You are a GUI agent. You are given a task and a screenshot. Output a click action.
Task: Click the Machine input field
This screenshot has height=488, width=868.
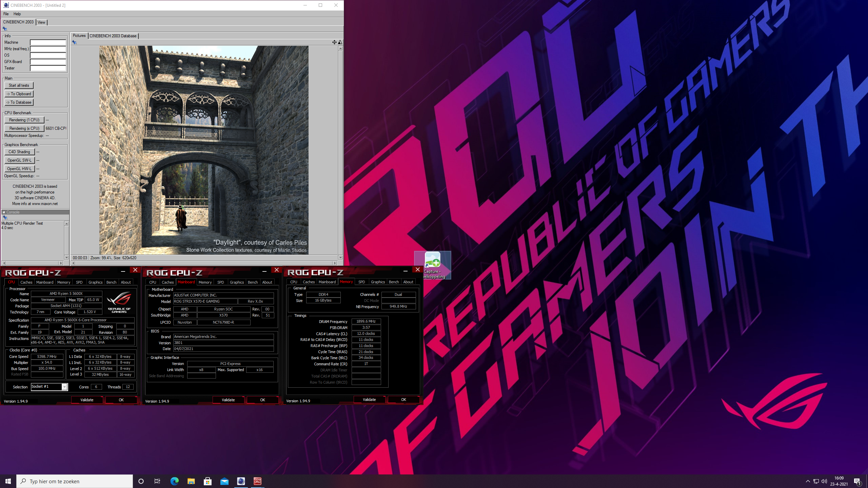coord(48,42)
